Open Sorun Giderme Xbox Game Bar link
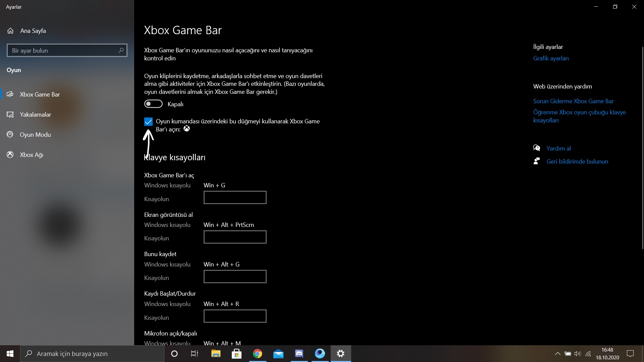 [x=573, y=101]
